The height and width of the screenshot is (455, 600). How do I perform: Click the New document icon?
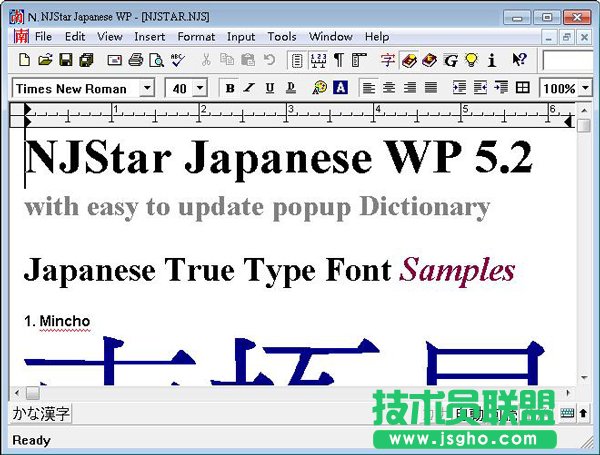[x=23, y=61]
